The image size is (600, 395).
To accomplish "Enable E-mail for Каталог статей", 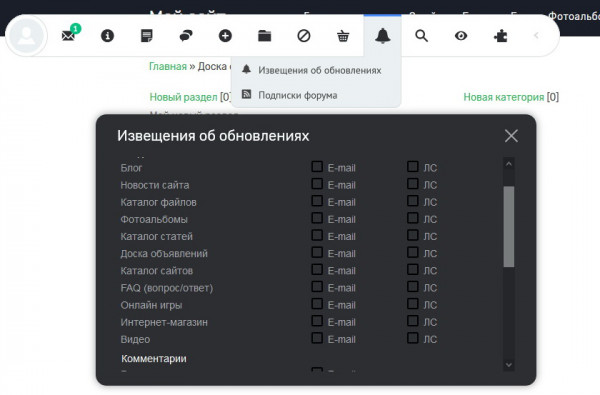I will 317,235.
